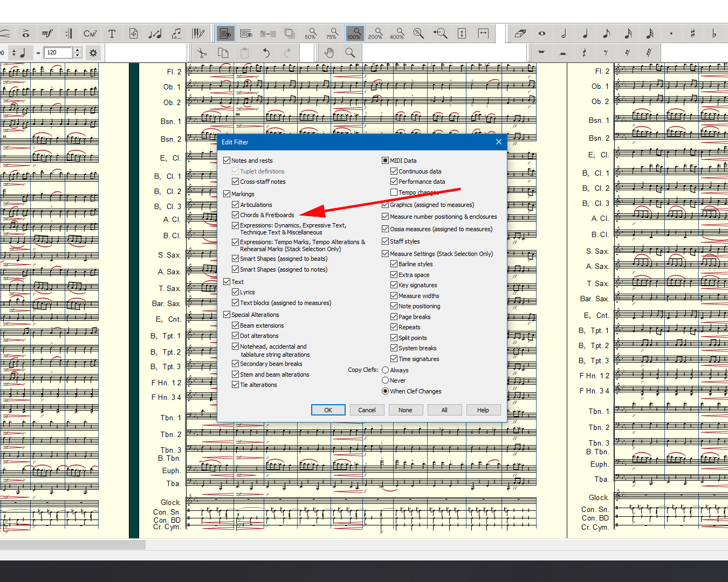Viewport: 728px width, 582px height.
Task: Select the Chord tool (CM7) icon
Action: click(90, 33)
